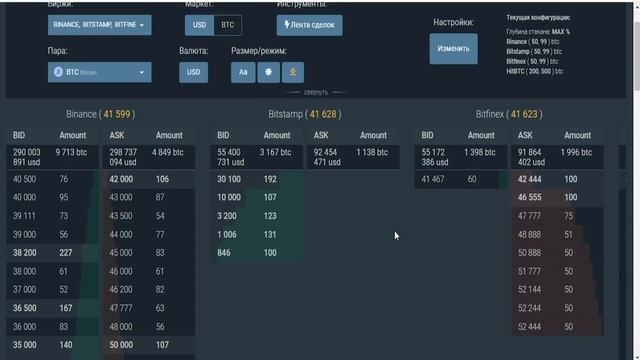Viewport: 640px width, 360px height.
Task: Click Bitfinex BID column header
Action: [x=427, y=135]
